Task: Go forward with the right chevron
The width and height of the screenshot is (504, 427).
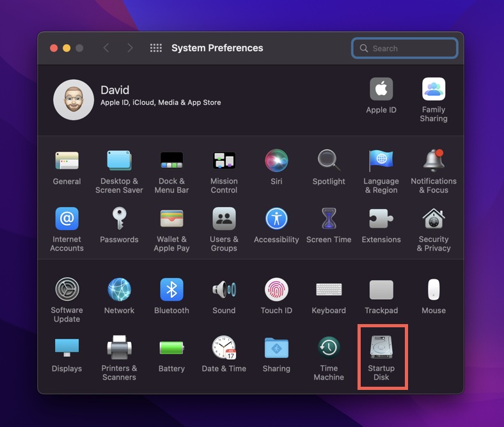Action: 130,48
